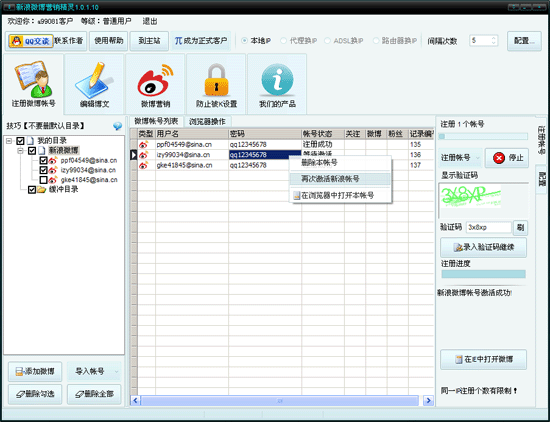Click the 验证码 captcha input field
The image size is (550, 422).
(489, 227)
